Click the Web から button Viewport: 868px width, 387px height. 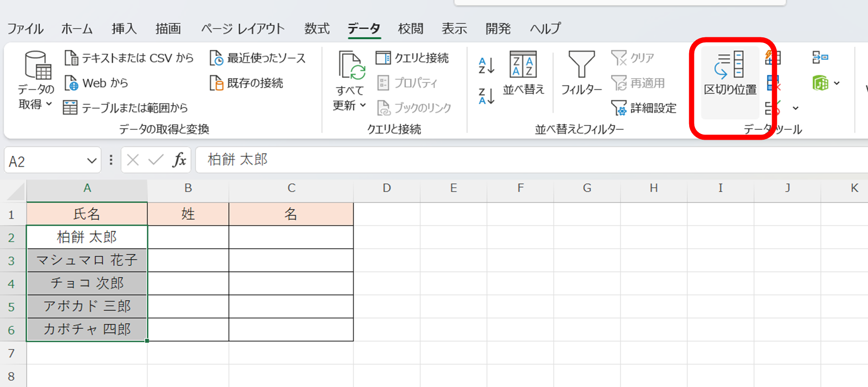coord(97,83)
